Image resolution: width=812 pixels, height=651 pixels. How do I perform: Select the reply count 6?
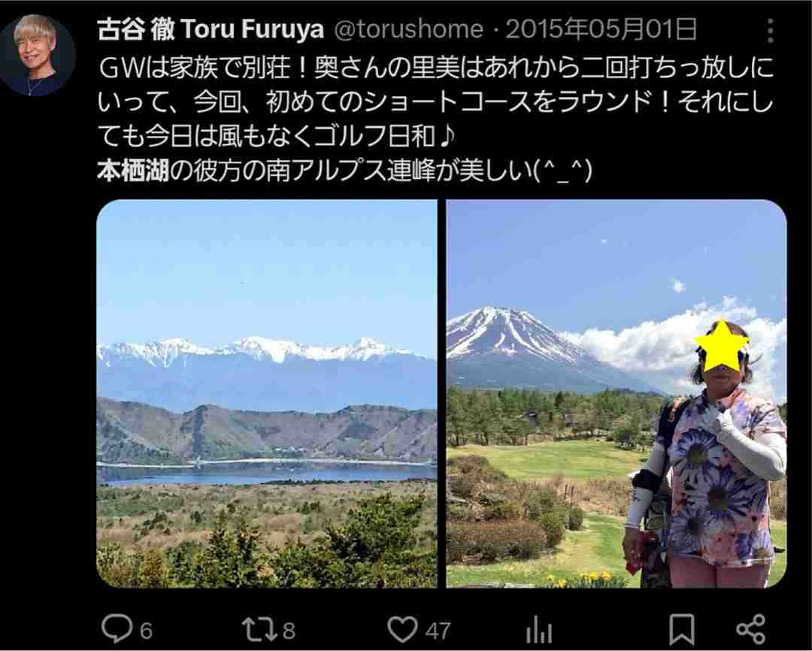pyautogui.click(x=146, y=631)
